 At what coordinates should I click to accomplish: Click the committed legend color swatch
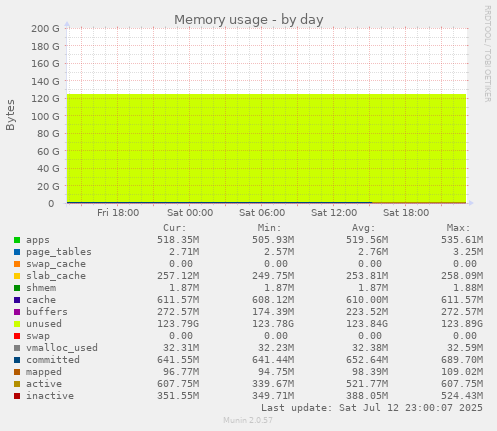tap(17, 360)
